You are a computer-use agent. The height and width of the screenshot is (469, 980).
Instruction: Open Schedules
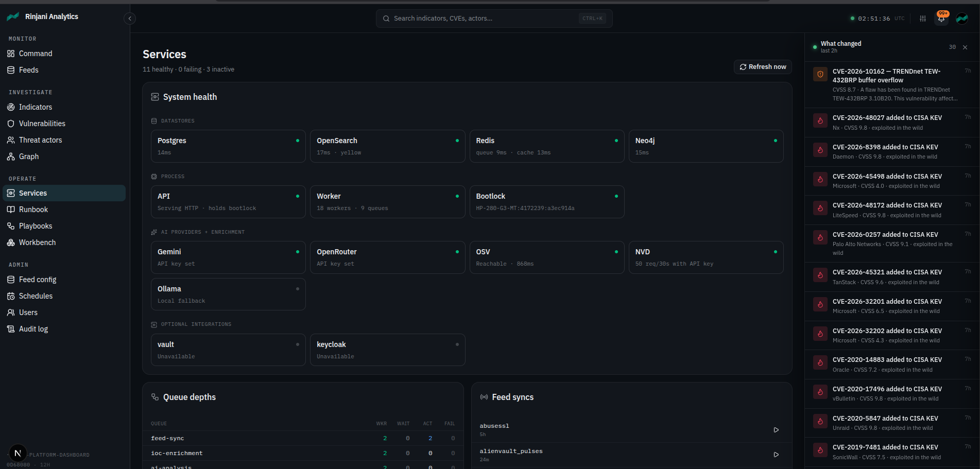64,296
